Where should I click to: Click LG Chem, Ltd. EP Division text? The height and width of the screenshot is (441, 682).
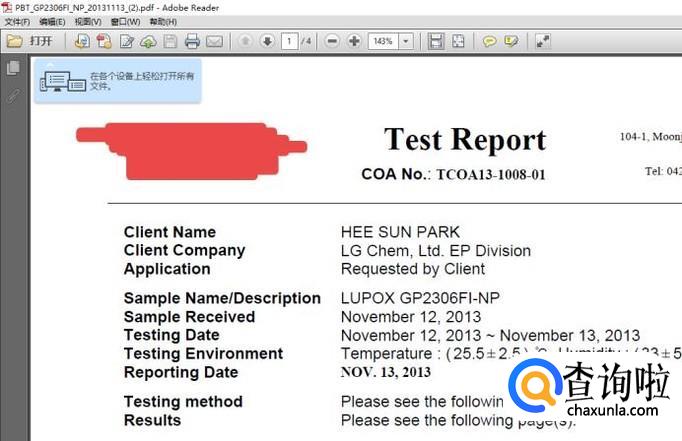coord(436,251)
